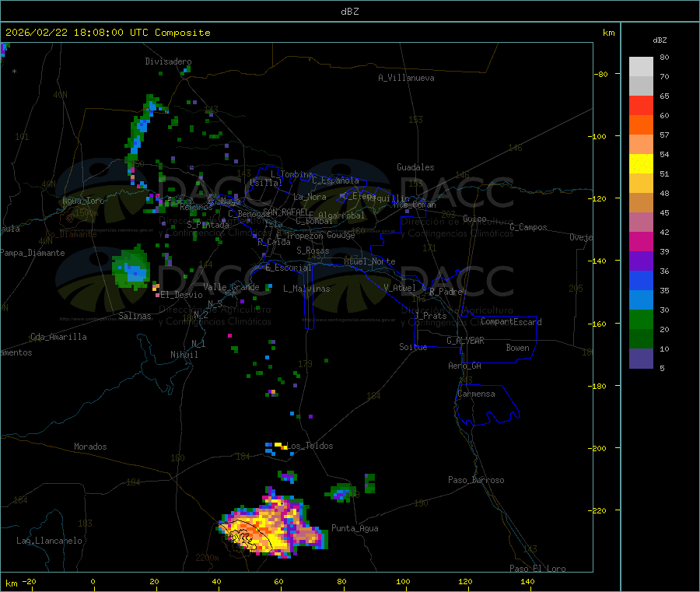The width and height of the screenshot is (700, 592).
Task: Click the Pampa_Diamante location label
Action: (x=33, y=253)
